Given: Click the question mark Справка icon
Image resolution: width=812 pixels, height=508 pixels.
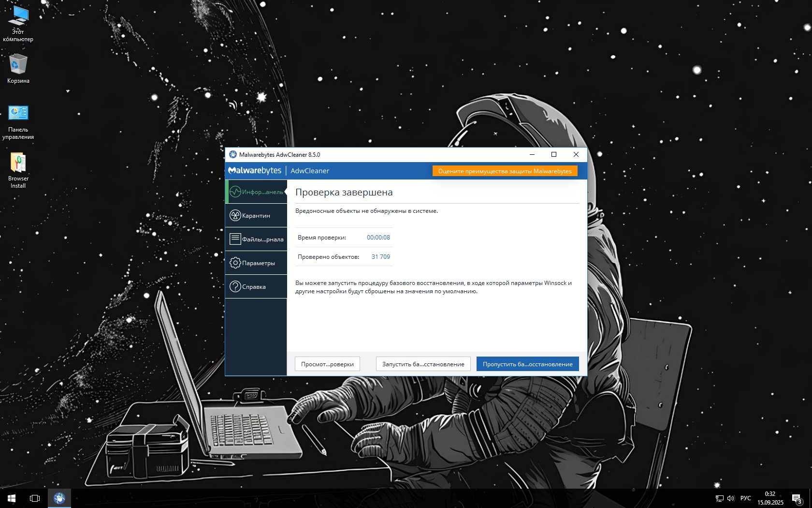Looking at the screenshot, I should pyautogui.click(x=235, y=286).
